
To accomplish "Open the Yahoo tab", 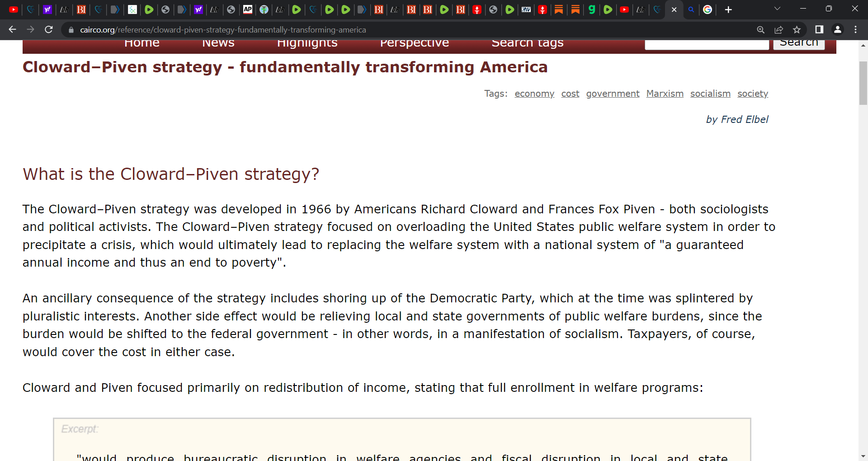I will click(47, 9).
